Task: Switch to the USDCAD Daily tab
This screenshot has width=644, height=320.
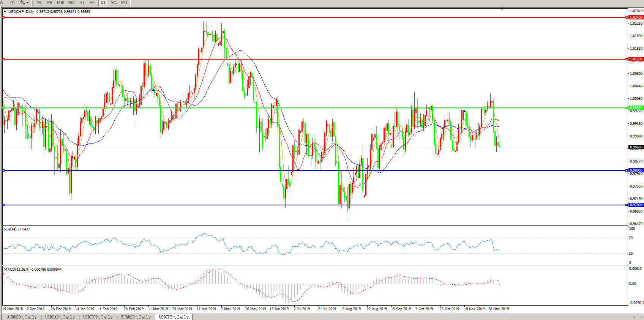Action: pos(60,317)
